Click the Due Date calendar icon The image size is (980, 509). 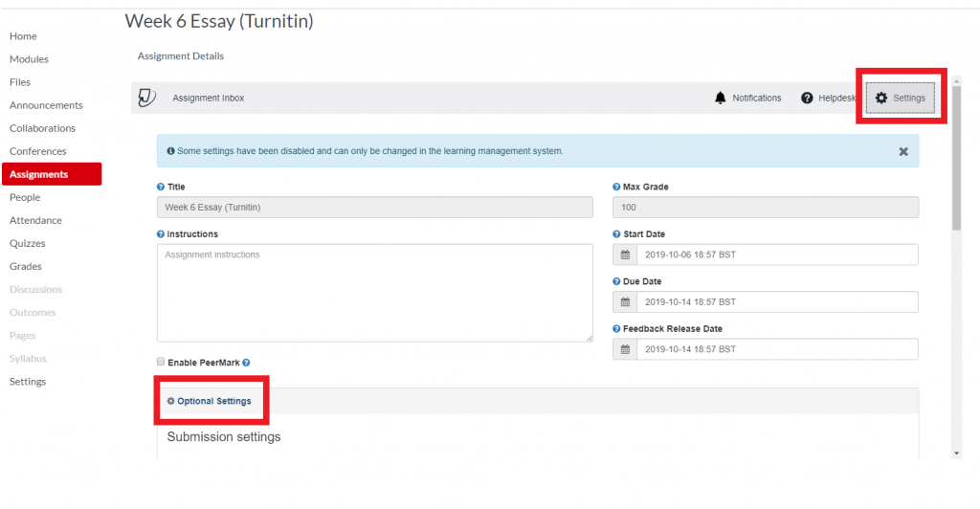click(625, 302)
